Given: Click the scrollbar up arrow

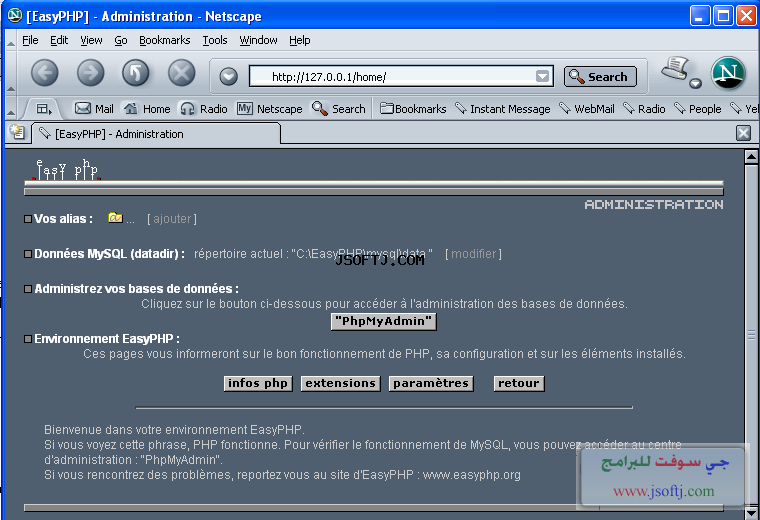Looking at the screenshot, I should (x=751, y=157).
